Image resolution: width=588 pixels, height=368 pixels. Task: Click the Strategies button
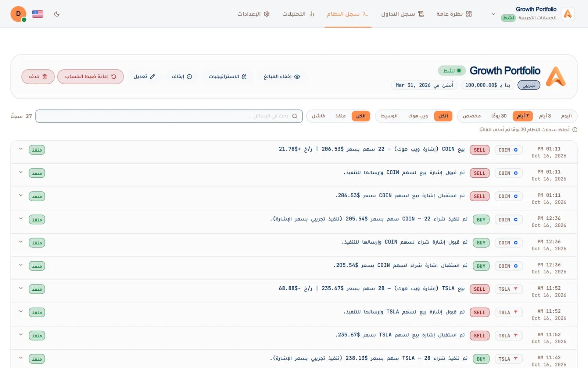tap(227, 77)
